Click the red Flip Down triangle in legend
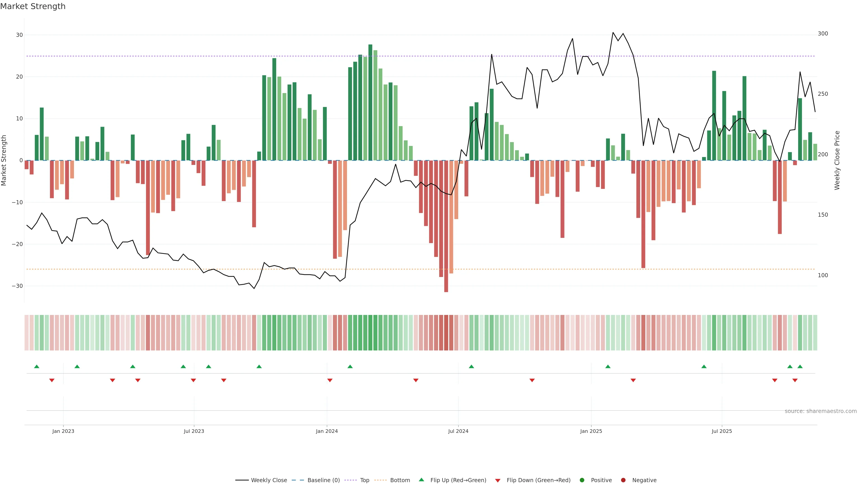This screenshot has height=488, width=868. (498, 481)
